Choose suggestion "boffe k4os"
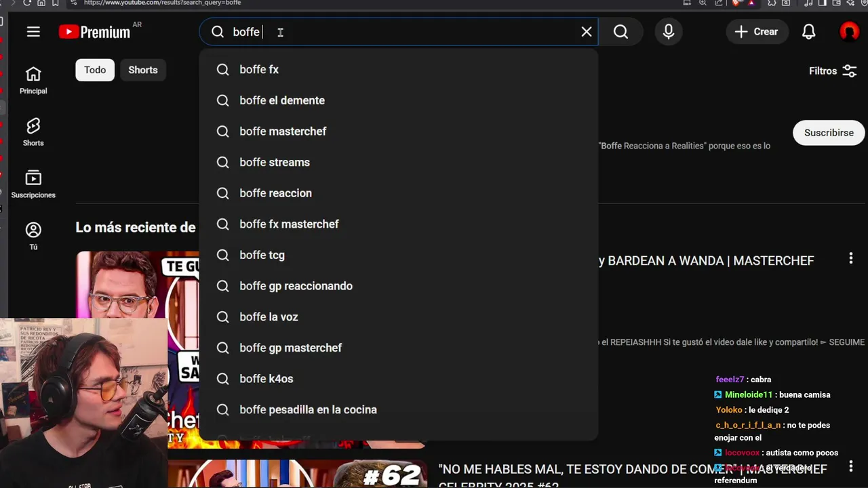The height and width of the screenshot is (488, 868). [x=399, y=379]
